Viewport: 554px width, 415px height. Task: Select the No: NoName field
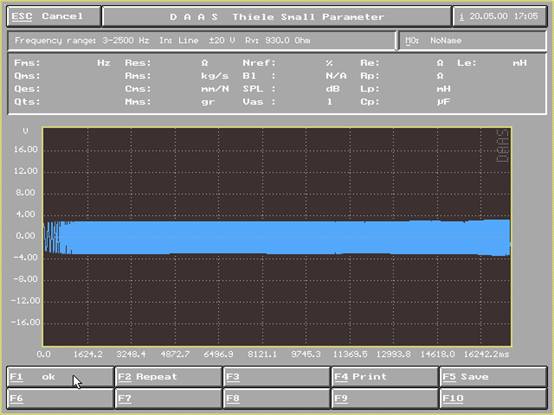pyautogui.click(x=472, y=41)
